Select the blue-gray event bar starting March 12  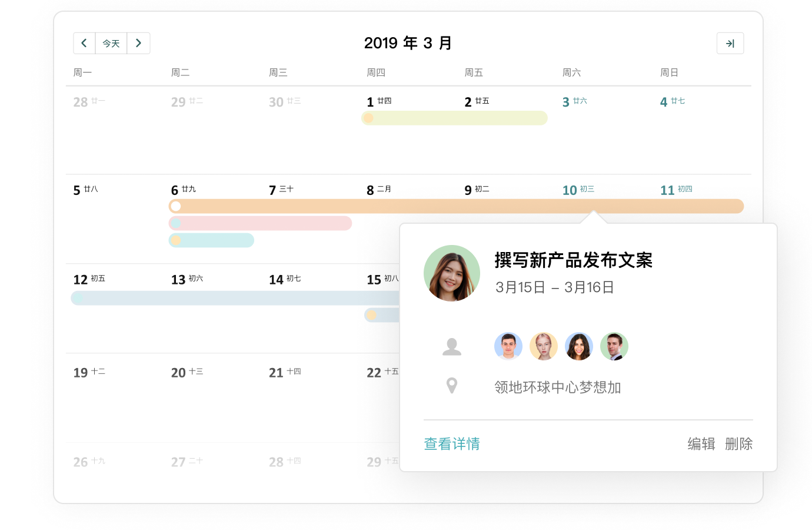point(235,298)
